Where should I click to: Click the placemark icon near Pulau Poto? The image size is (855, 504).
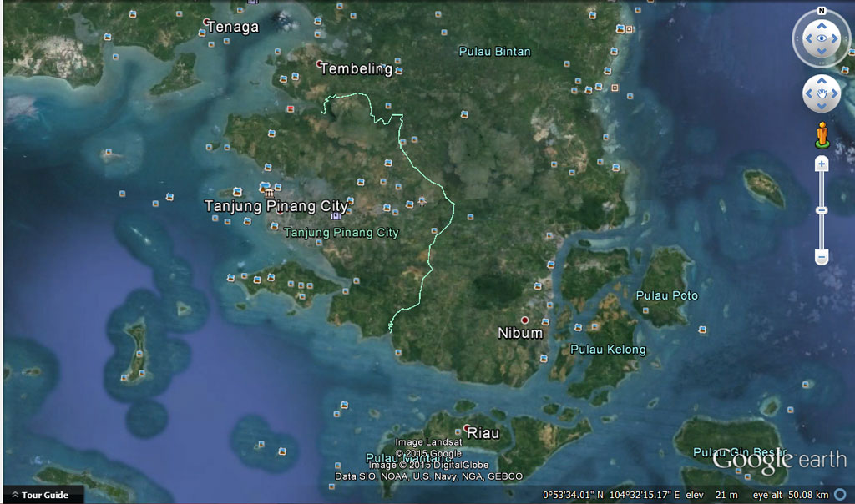pyautogui.click(x=645, y=310)
